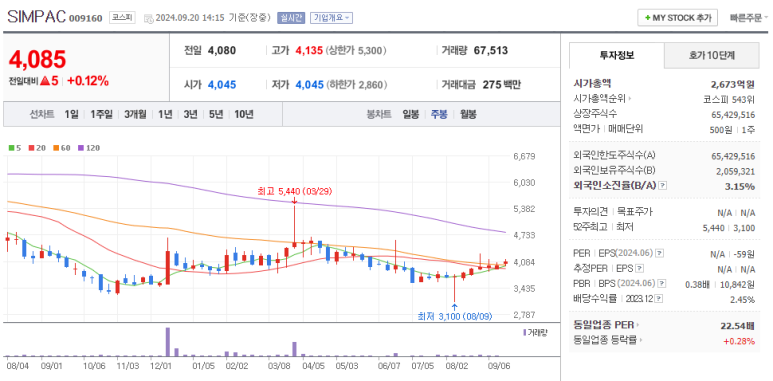
Task: Click the 거래량 value 67,513
Action: pyautogui.click(x=491, y=50)
